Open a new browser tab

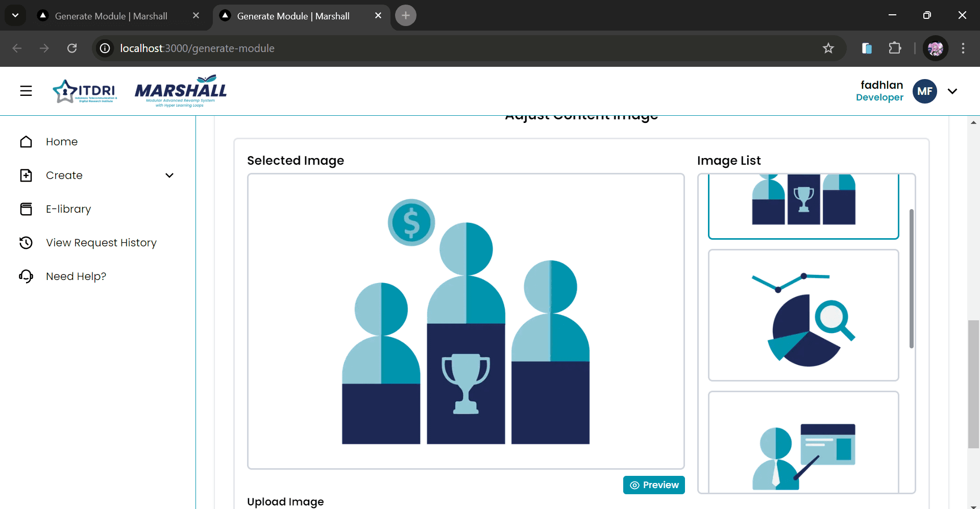coord(406,15)
